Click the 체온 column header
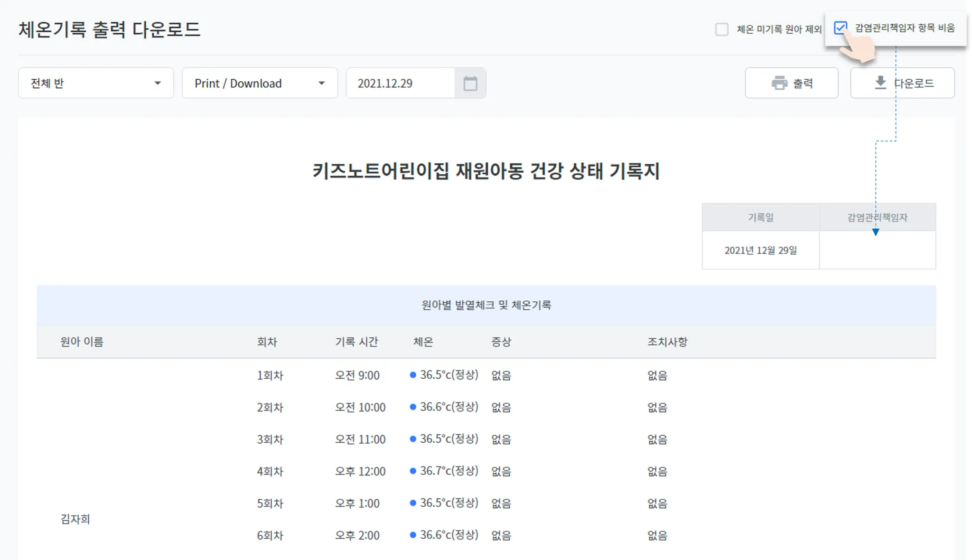 pyautogui.click(x=423, y=342)
